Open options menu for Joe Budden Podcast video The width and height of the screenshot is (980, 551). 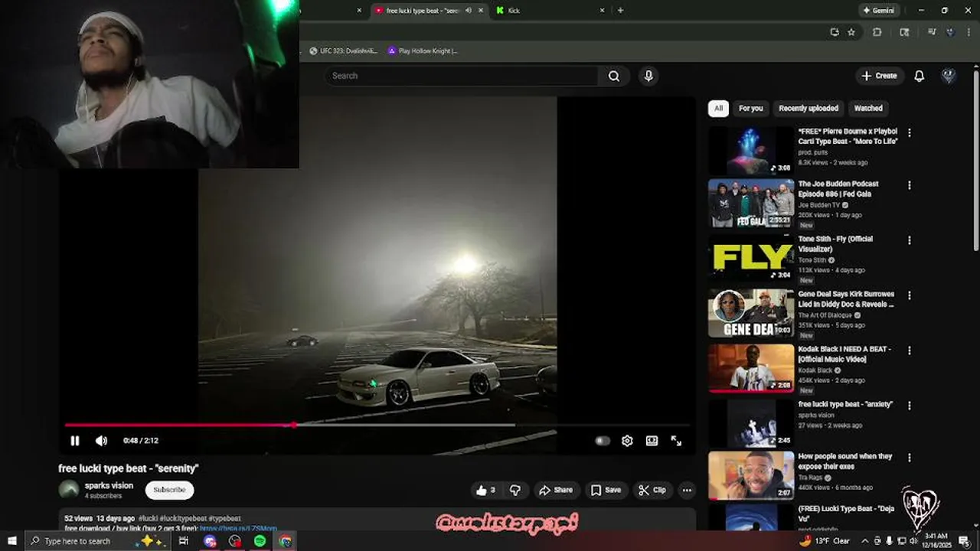point(909,185)
